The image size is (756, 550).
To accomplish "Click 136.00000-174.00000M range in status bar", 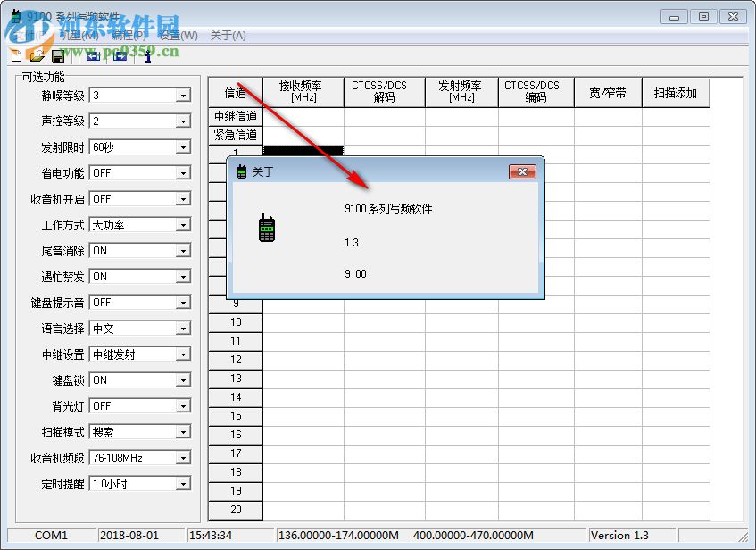I will coord(338,536).
